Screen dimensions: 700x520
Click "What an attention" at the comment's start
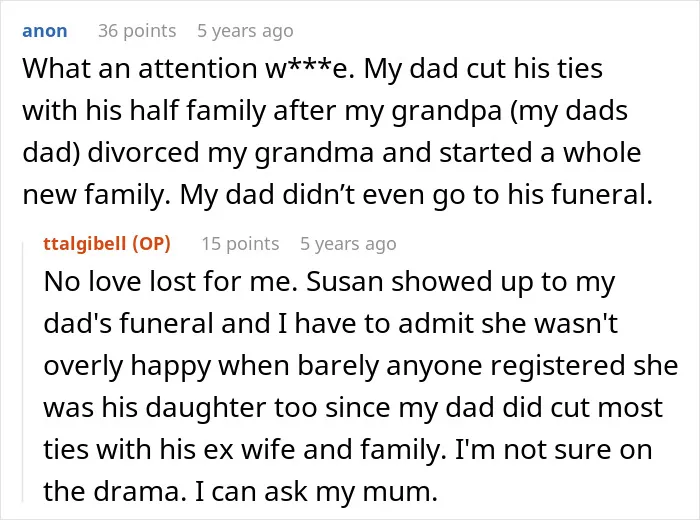click(140, 69)
